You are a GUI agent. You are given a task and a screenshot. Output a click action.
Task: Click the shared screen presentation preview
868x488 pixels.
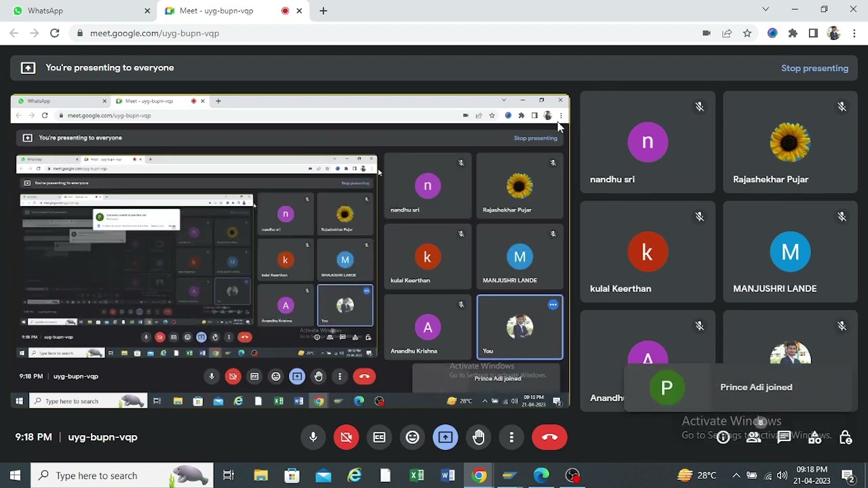[290, 251]
